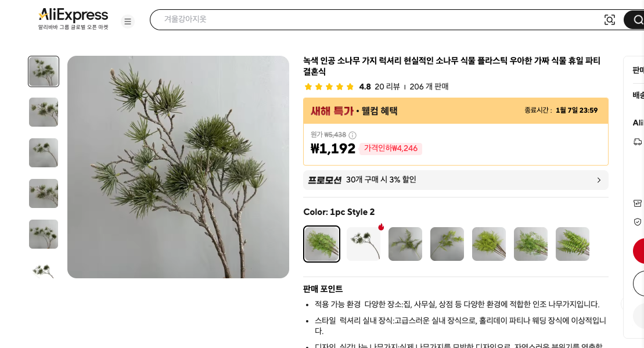Open the AliExpress logo homepage link
The image size is (644, 348).
(x=73, y=15)
